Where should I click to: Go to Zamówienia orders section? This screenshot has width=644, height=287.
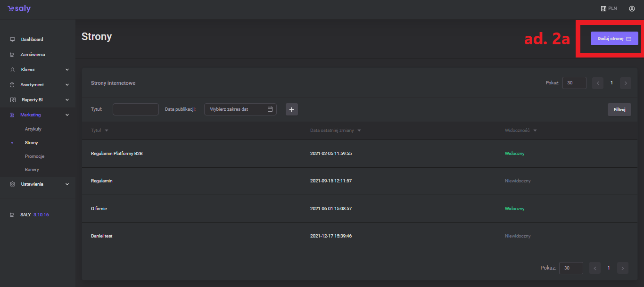coord(33,55)
